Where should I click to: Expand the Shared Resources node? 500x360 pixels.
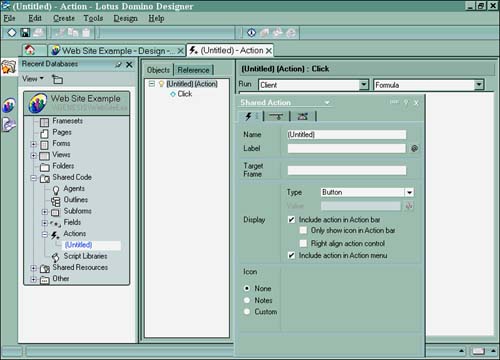coord(34,268)
